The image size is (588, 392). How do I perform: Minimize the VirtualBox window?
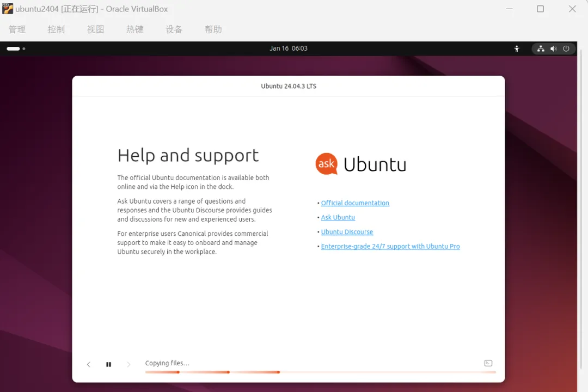point(509,9)
